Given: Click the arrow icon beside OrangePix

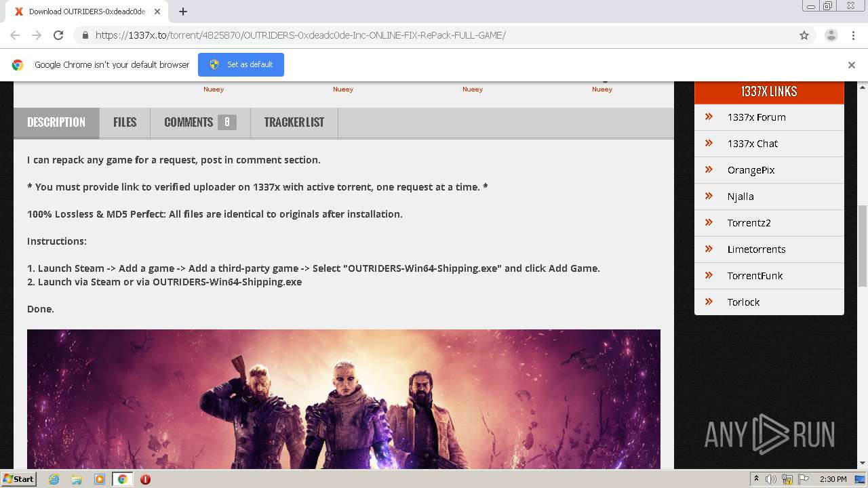Looking at the screenshot, I should click(x=709, y=169).
